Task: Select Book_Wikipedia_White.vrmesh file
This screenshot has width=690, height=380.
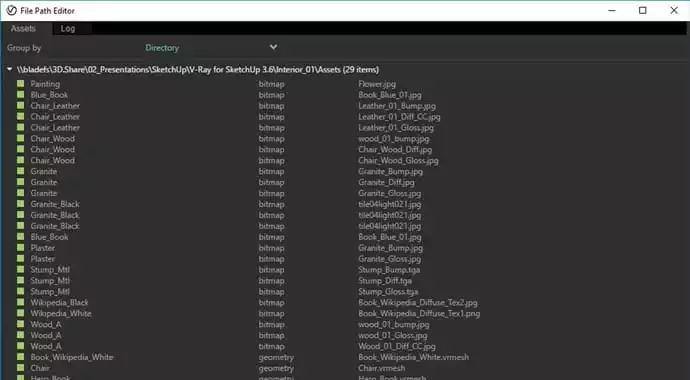Action: (414, 357)
